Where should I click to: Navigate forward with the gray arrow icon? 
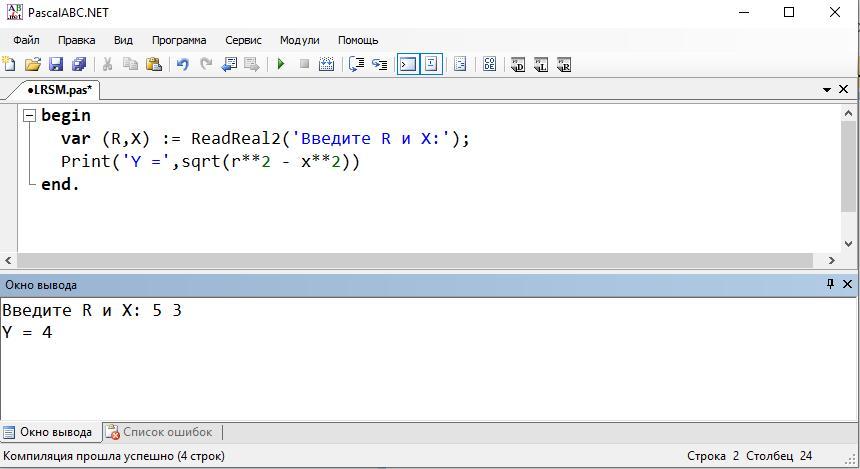(x=252, y=64)
